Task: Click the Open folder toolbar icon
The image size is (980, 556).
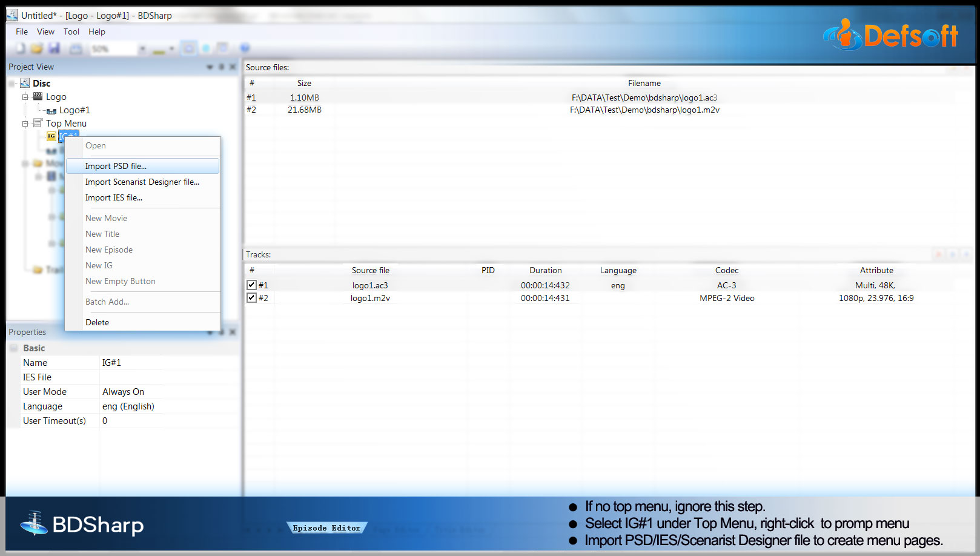Action: coord(37,48)
